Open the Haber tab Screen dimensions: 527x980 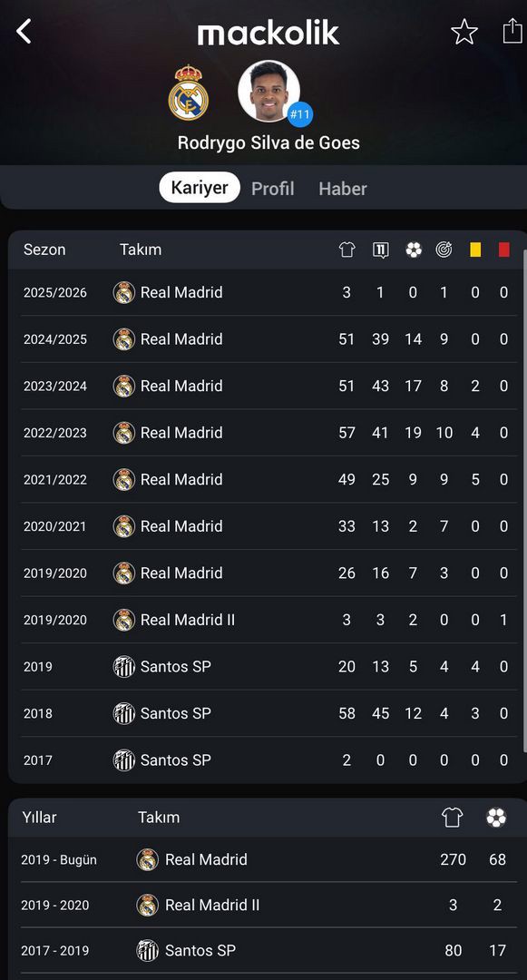(343, 188)
